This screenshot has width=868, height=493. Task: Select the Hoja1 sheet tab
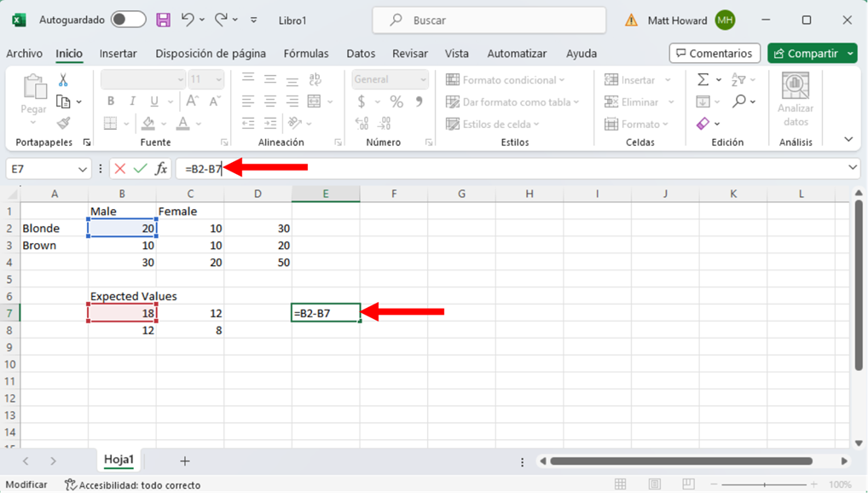pos(119,460)
